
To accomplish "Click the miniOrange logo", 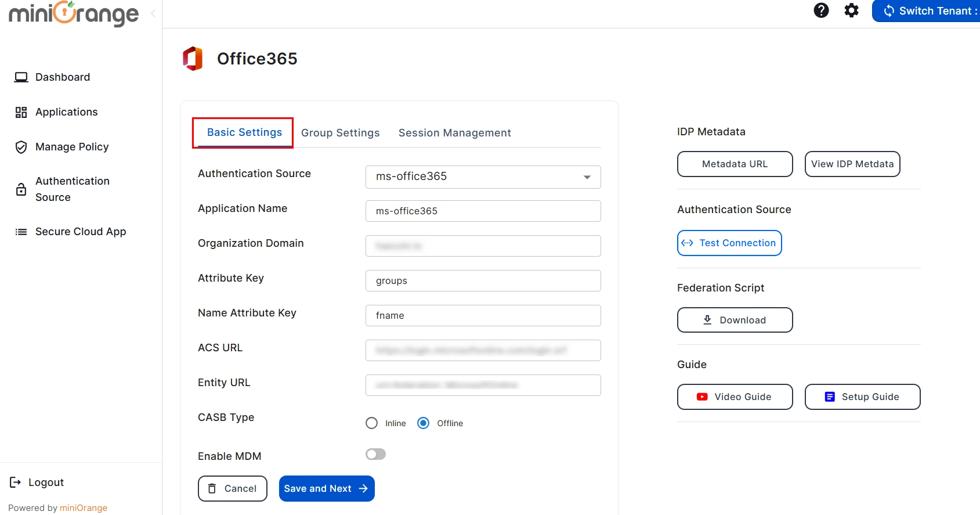I will click(74, 13).
